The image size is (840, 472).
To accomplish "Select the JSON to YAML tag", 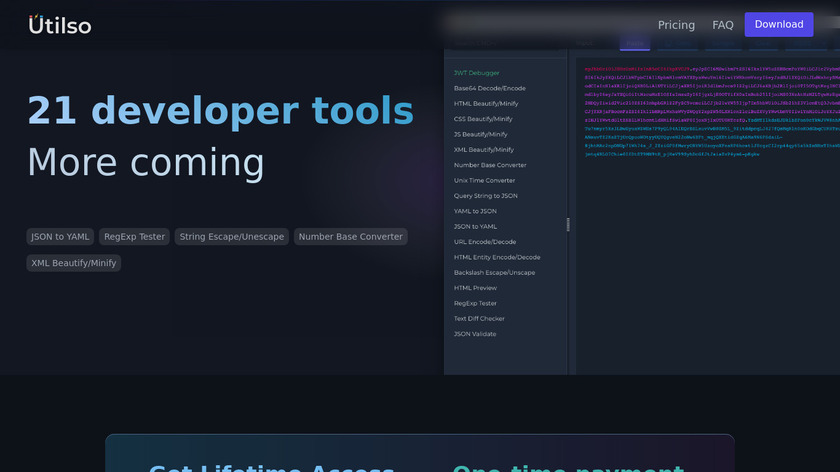I will pyautogui.click(x=60, y=237).
